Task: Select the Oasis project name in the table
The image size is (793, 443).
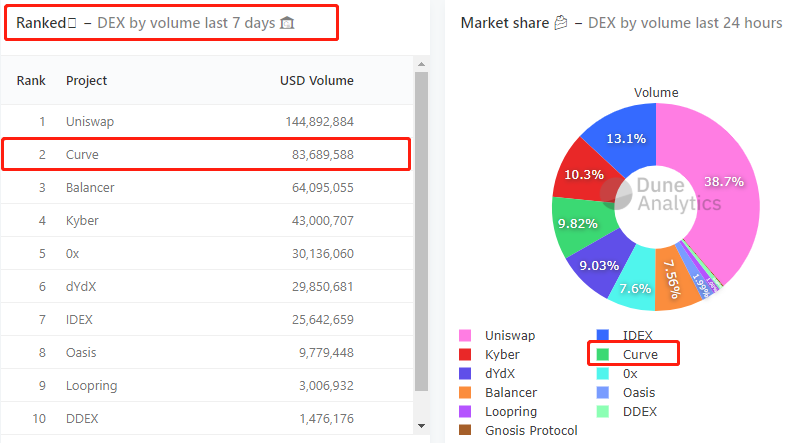Action: pyautogui.click(x=81, y=352)
